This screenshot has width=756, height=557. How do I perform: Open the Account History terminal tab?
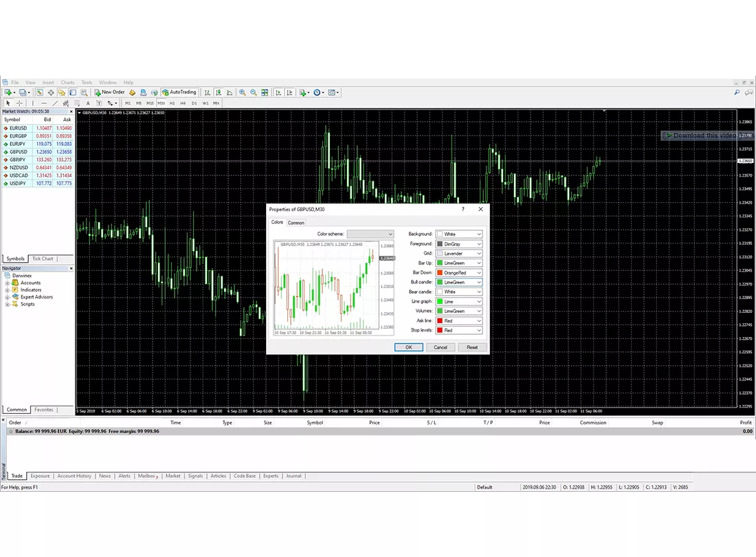click(74, 476)
